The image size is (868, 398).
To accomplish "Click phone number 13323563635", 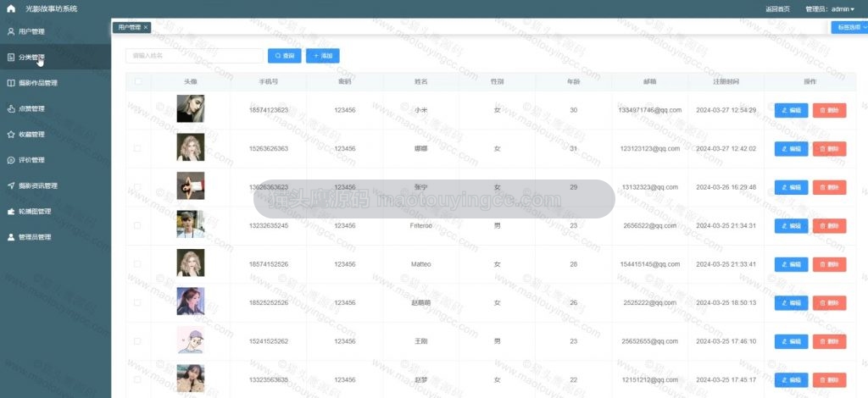I will tap(269, 379).
